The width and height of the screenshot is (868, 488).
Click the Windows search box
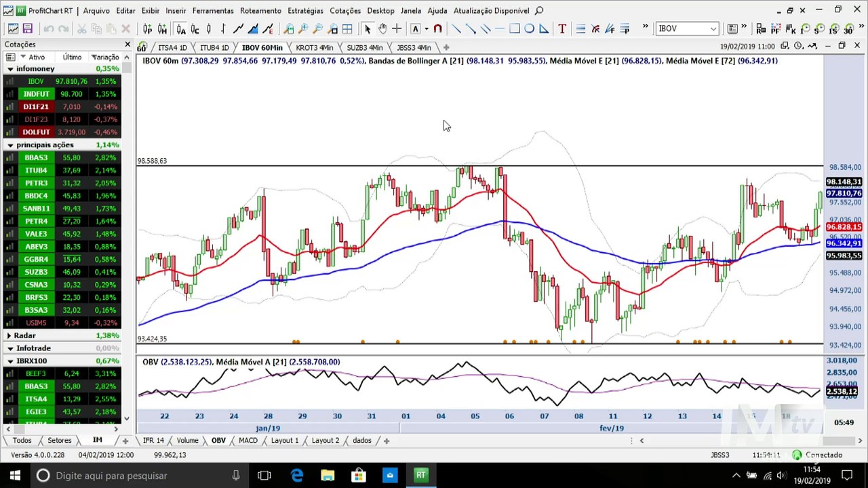click(139, 476)
